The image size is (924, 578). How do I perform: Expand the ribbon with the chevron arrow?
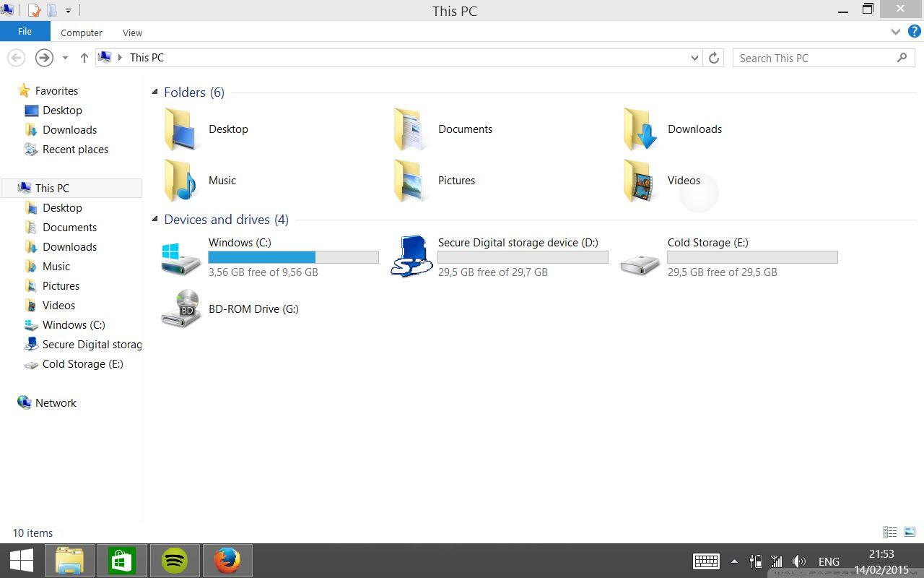(895, 32)
